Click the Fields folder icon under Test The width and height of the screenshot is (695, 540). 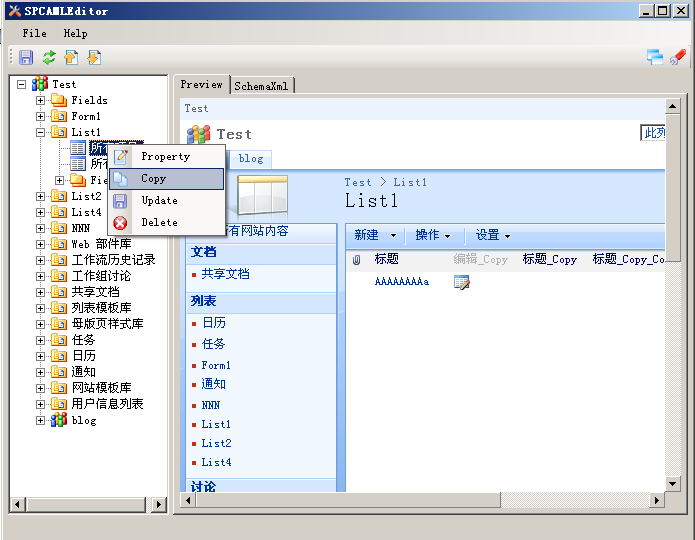tap(59, 100)
